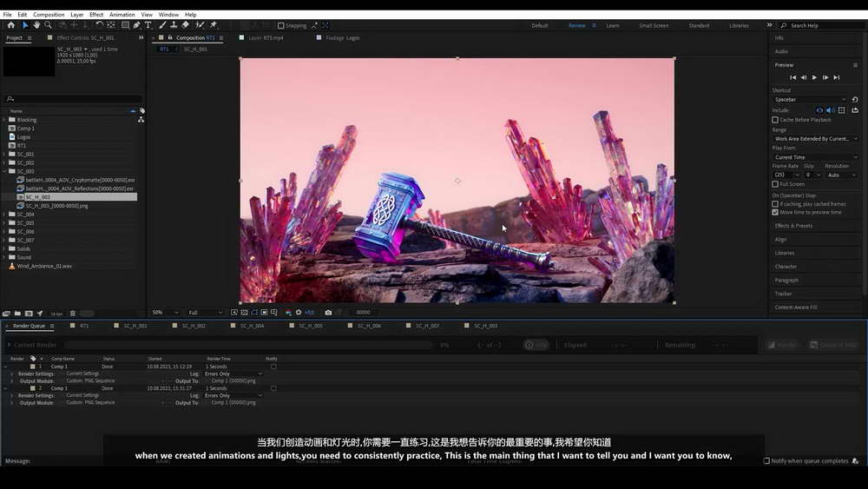
Task: Switch to the Layer RTS.mp4 tab
Action: coord(266,37)
